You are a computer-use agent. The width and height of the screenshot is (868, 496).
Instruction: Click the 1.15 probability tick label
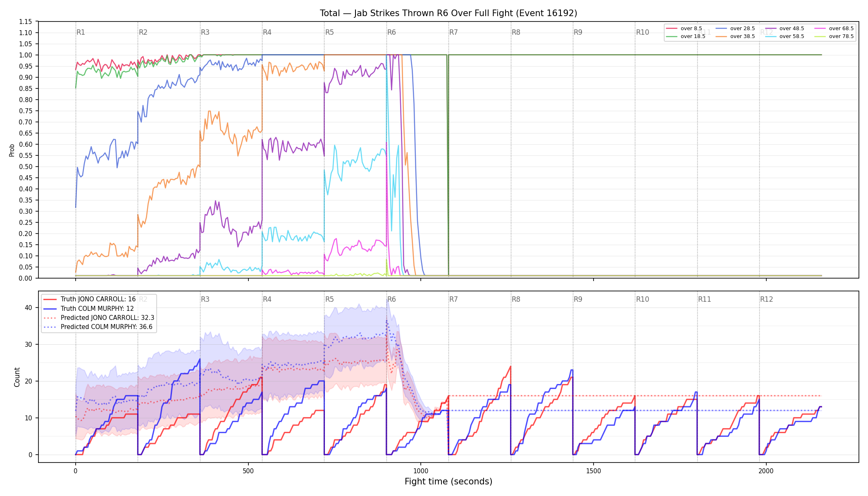[x=26, y=21]
